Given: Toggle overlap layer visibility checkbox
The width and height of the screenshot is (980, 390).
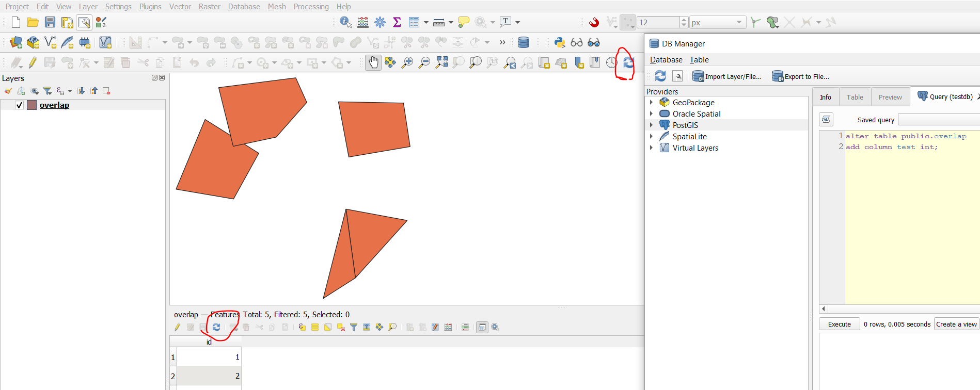Looking at the screenshot, I should coord(19,105).
